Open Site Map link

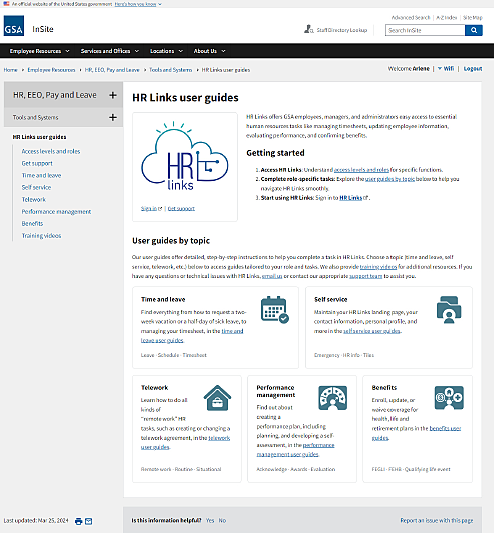point(473,18)
